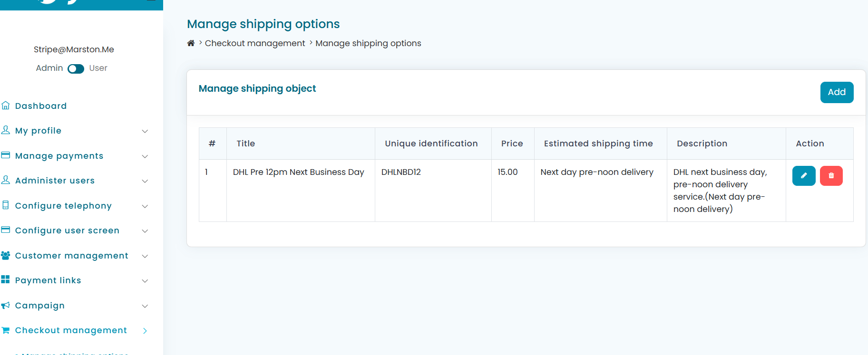868x355 pixels.
Task: Expand the Manage payments chevron
Action: click(145, 156)
